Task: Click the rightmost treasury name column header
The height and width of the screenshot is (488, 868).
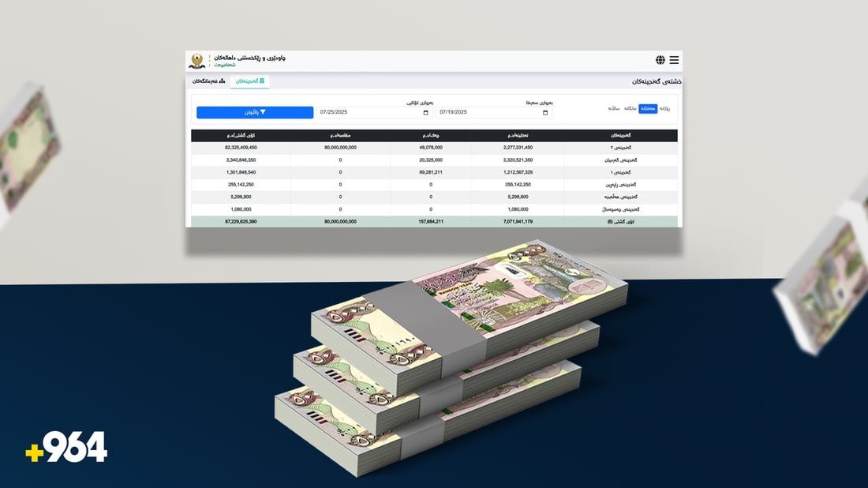Action: click(x=620, y=135)
